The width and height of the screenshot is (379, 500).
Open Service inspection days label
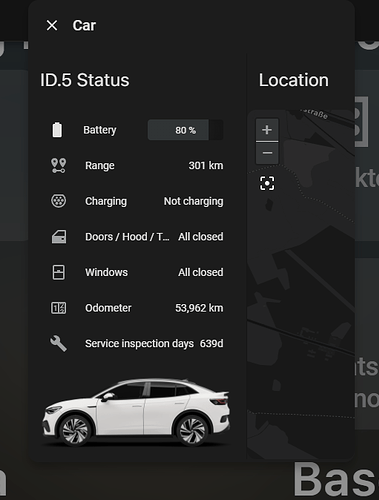pos(139,343)
